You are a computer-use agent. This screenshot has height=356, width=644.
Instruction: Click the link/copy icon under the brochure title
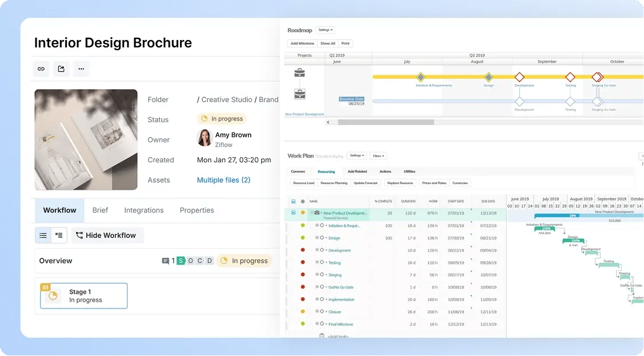pos(41,69)
